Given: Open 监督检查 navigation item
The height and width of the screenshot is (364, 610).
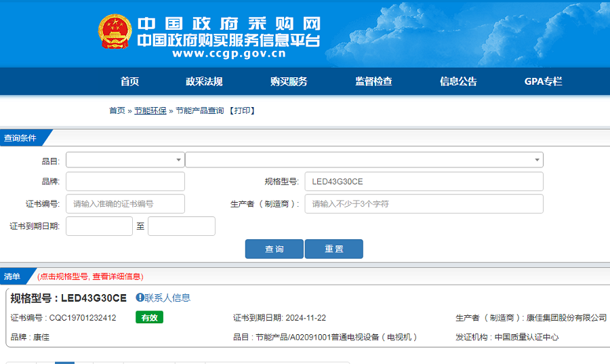Looking at the screenshot, I should 373,81.
